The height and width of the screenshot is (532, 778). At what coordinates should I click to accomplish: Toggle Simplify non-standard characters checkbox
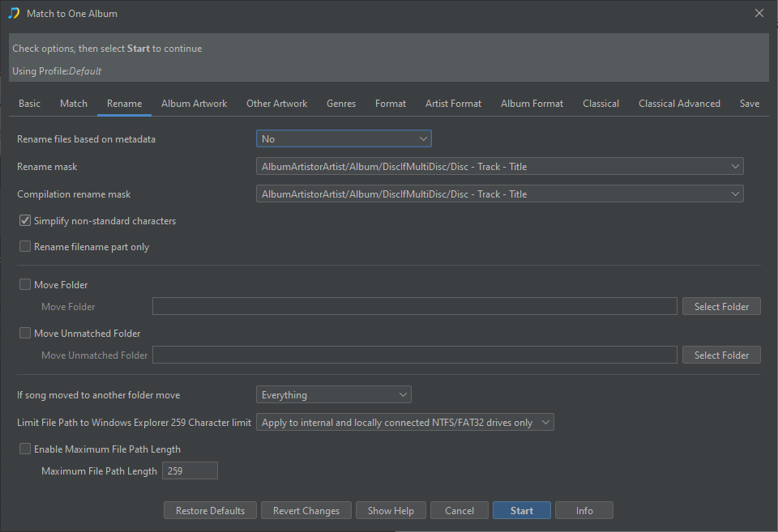[25, 220]
